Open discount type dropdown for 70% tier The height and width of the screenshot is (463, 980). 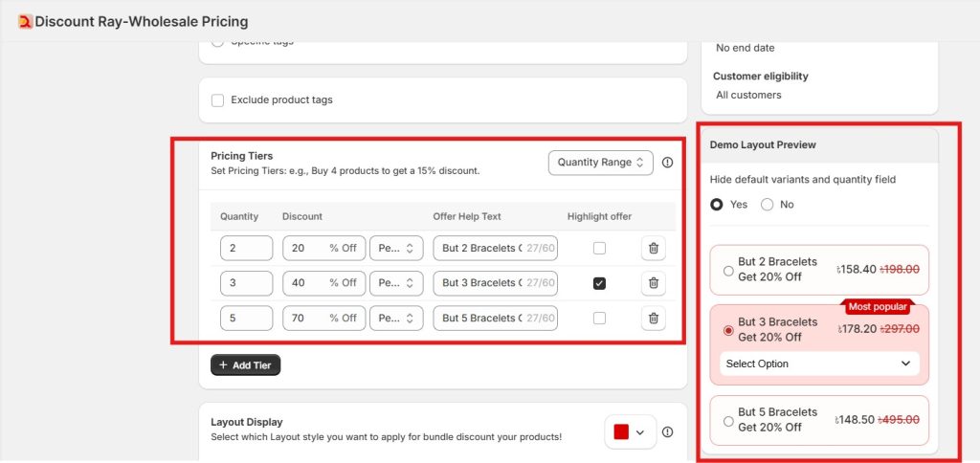tap(396, 318)
